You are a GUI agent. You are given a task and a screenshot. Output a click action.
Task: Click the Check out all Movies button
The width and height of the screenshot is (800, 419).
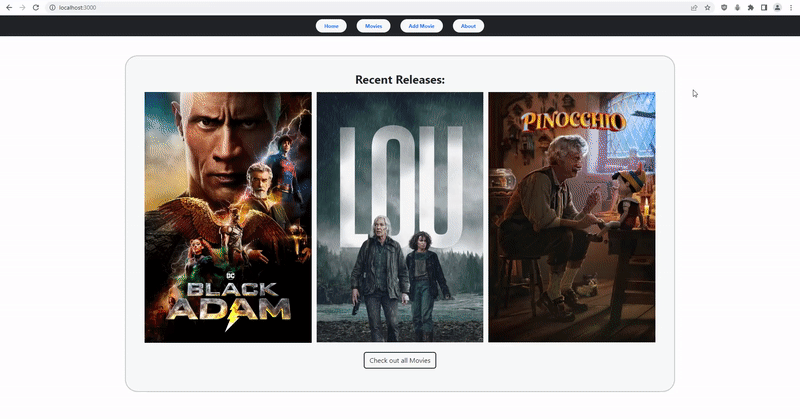tap(400, 360)
